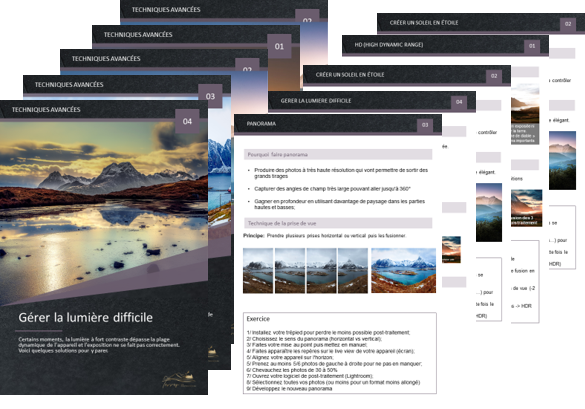Click the Exercice instructions box
Image resolution: width=585 pixels, height=409 pixels.
(340, 353)
